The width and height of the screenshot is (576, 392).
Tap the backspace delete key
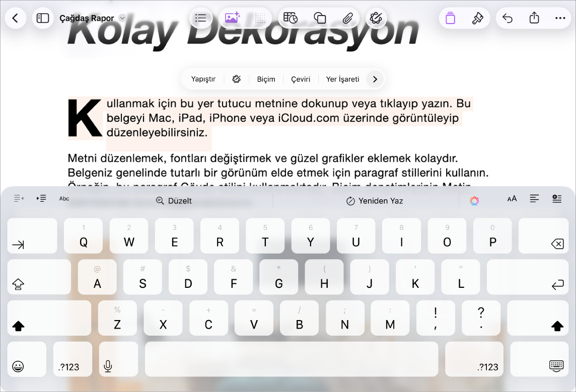(544, 236)
